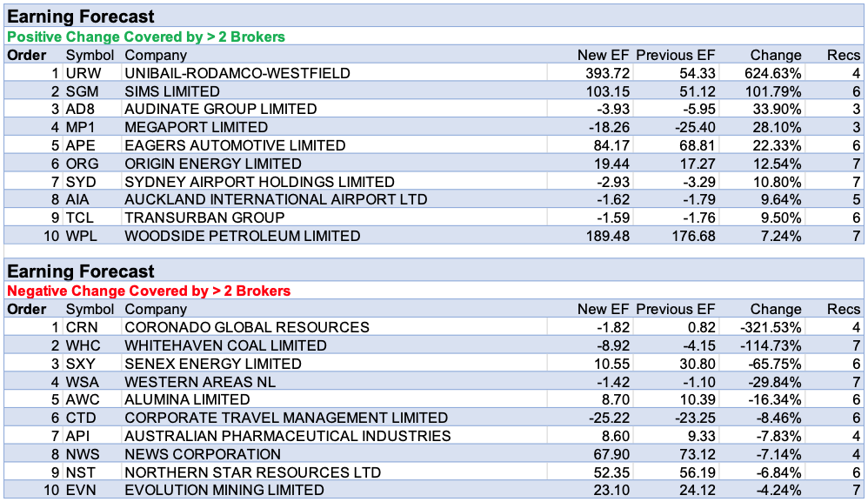
Task: Select SYDNEY AIRPORT HOLDINGS LIMITED cell
Action: (259, 182)
